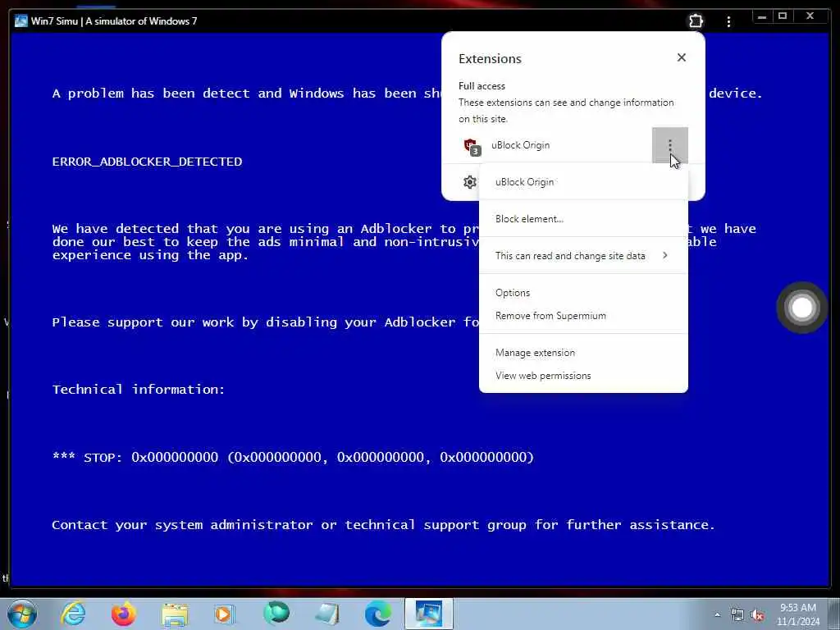
Task: Click the green globe browser icon in taskbar
Action: [276, 614]
